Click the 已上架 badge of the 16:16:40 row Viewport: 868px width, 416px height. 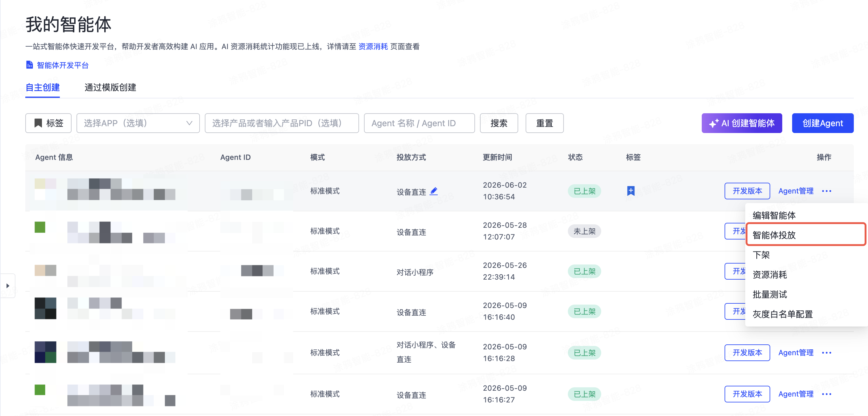tap(584, 311)
